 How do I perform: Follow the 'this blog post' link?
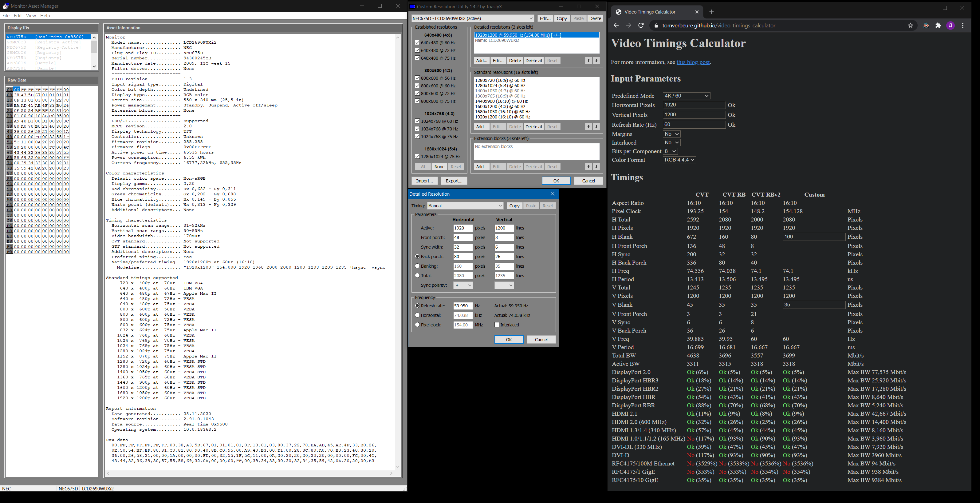(x=693, y=62)
